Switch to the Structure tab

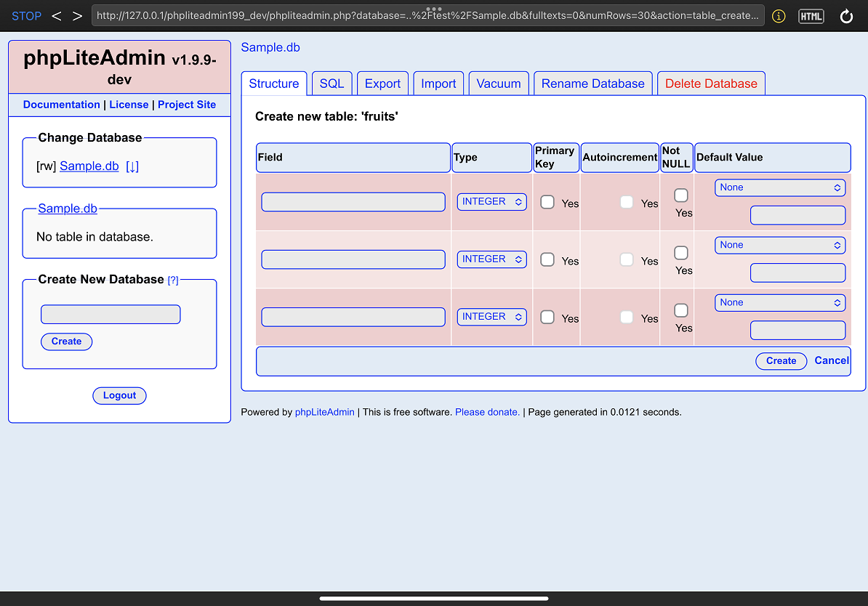pyautogui.click(x=274, y=84)
